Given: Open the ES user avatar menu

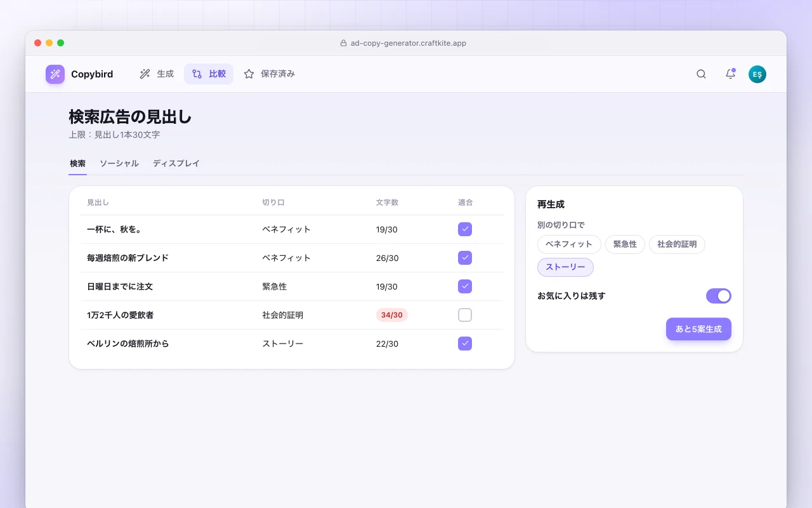Looking at the screenshot, I should pos(757,74).
